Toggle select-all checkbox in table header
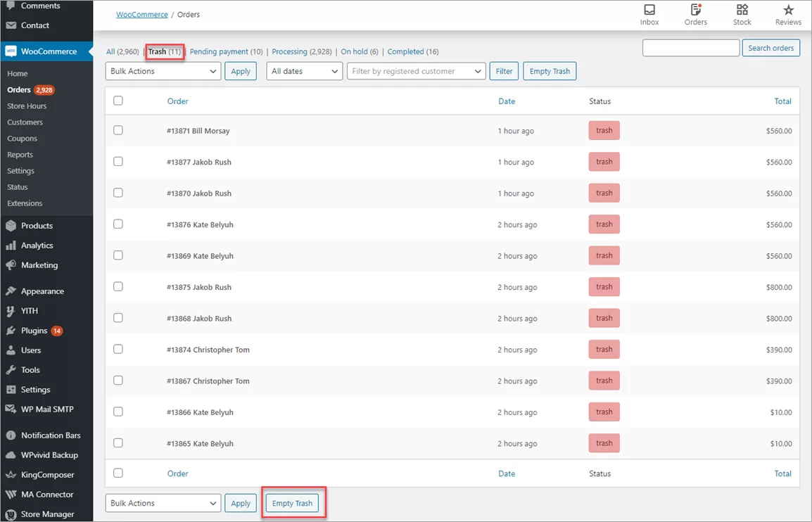The image size is (812, 522). click(x=118, y=101)
